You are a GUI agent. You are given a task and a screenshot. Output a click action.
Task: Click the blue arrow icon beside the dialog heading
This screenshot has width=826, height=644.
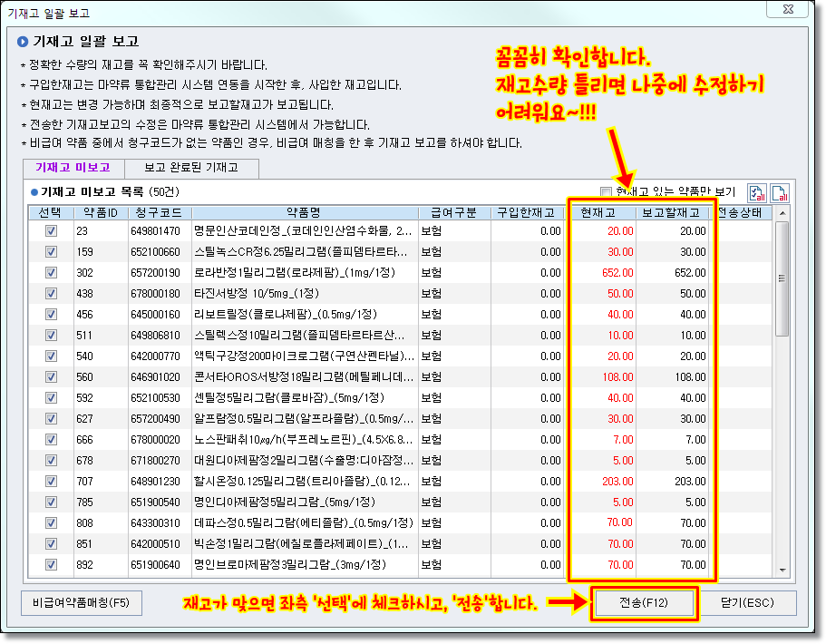tap(23, 41)
